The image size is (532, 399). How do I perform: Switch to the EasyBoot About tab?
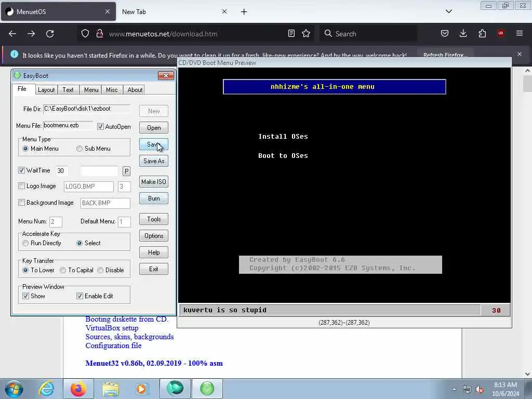135,90
